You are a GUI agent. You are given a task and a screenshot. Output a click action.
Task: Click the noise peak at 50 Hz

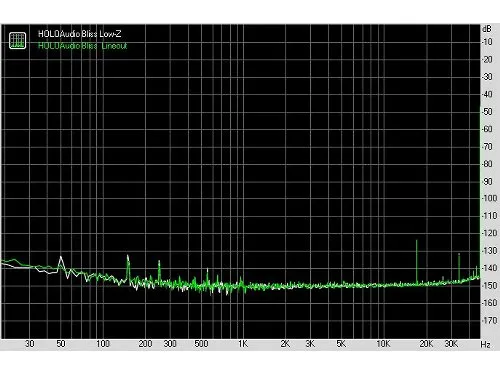click(61, 263)
